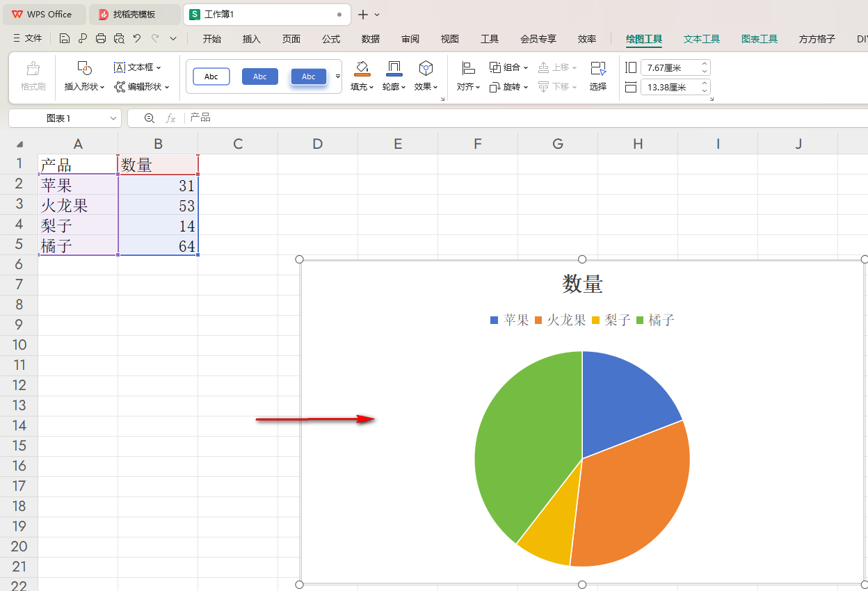
Task: Apply the shadowed blue Abc shape style
Action: [309, 76]
